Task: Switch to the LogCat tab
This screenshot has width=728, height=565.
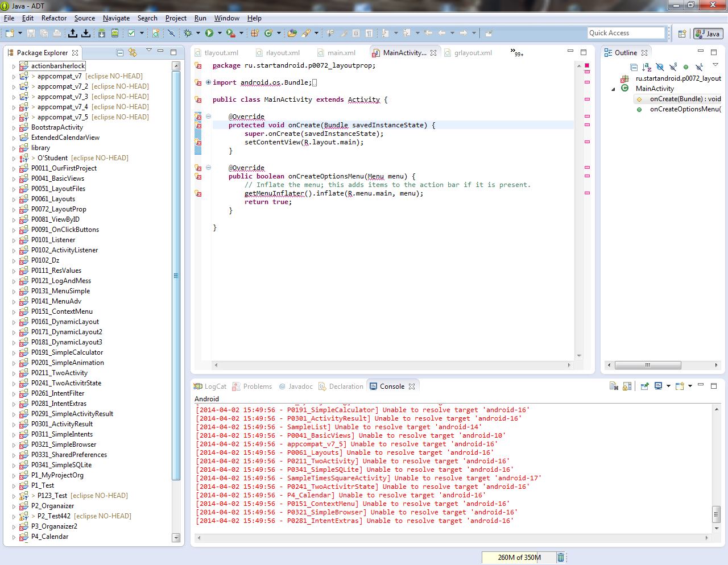Action: coord(210,387)
